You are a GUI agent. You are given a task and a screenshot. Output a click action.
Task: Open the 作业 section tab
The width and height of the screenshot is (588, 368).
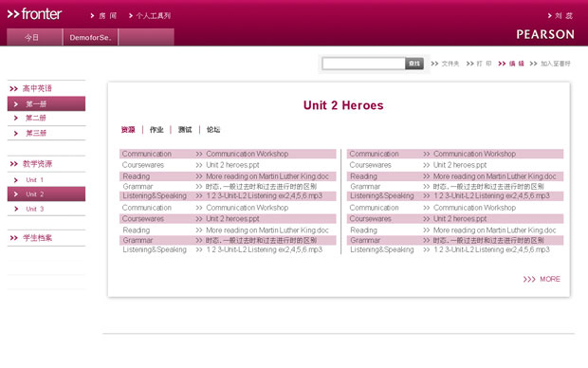(x=156, y=130)
